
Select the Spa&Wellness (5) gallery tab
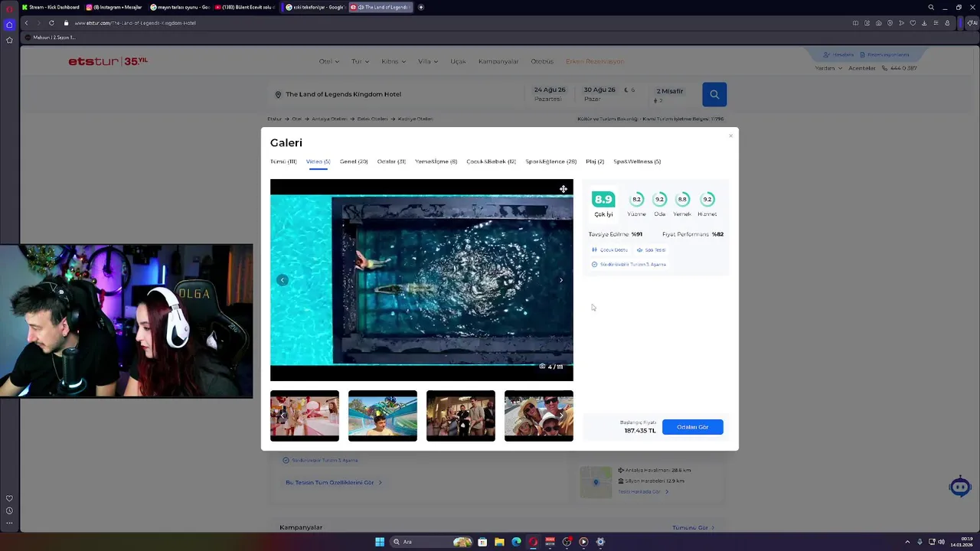(x=637, y=161)
